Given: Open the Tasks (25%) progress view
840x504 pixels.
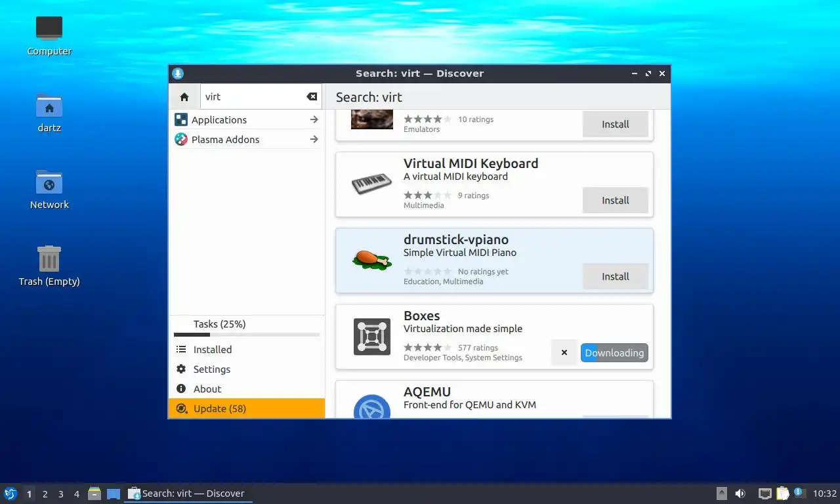Looking at the screenshot, I should pos(247,327).
